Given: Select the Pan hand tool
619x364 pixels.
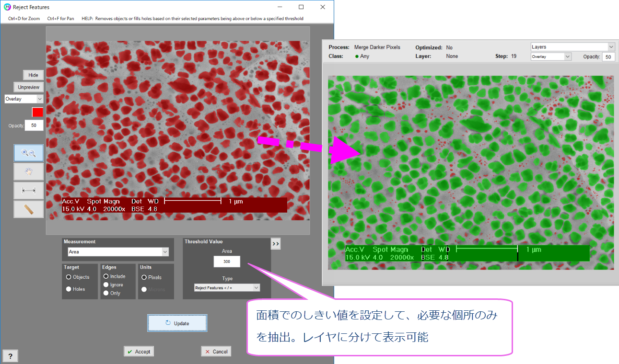Looking at the screenshot, I should pyautogui.click(x=28, y=171).
